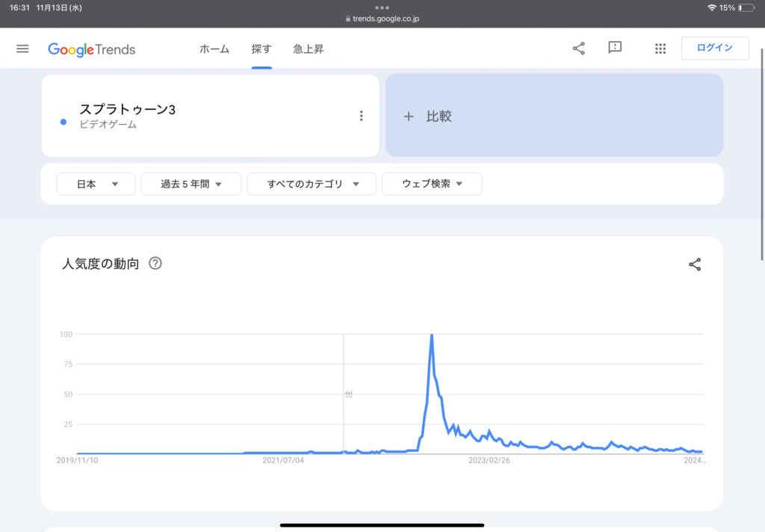Expand the すべてのカテゴリ dropdown
This screenshot has width=765, height=532.
click(x=312, y=184)
